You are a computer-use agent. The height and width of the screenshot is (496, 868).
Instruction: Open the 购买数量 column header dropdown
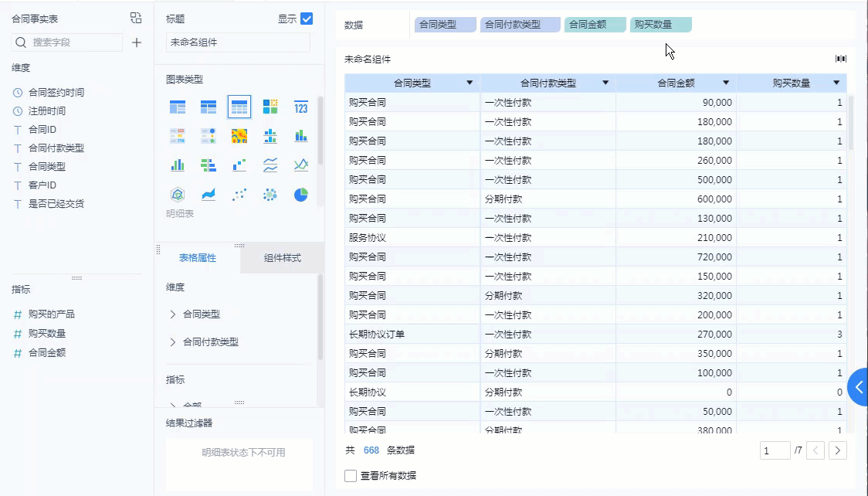(836, 83)
